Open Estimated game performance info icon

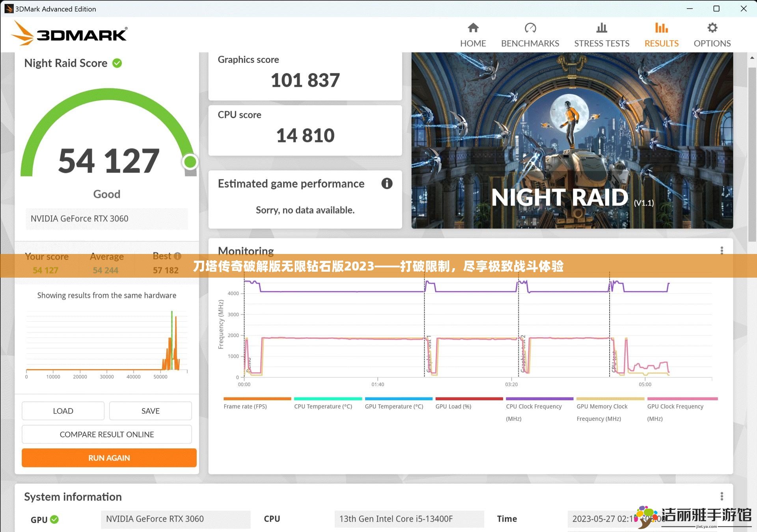(x=387, y=183)
